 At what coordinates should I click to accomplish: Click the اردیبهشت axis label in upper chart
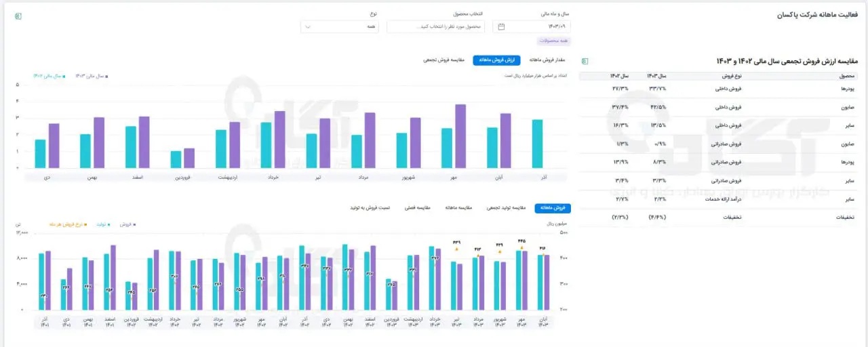(228, 177)
